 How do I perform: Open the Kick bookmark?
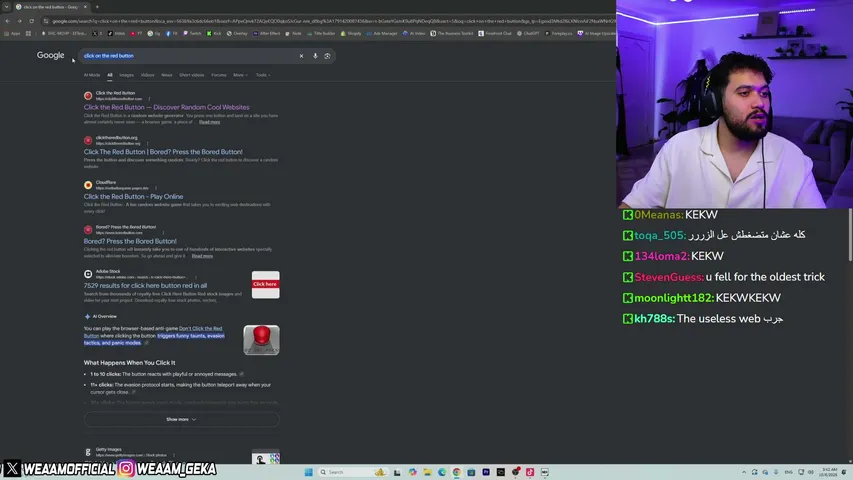pos(214,33)
